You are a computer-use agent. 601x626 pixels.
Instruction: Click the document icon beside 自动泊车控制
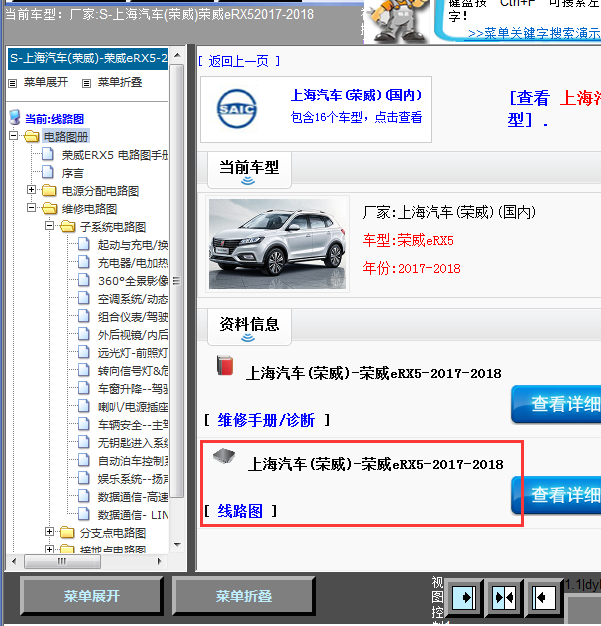(x=84, y=460)
